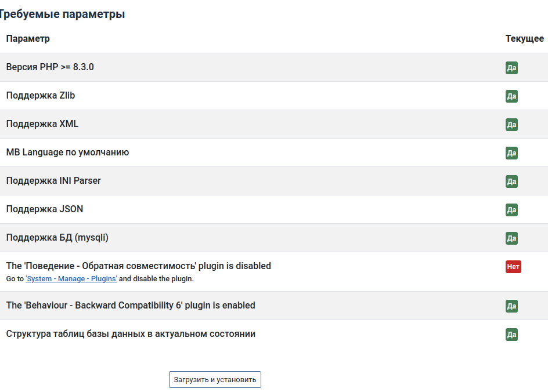Click the 'Да' badge for mysqli database support
This screenshot has height=392, width=548.
[511, 238]
